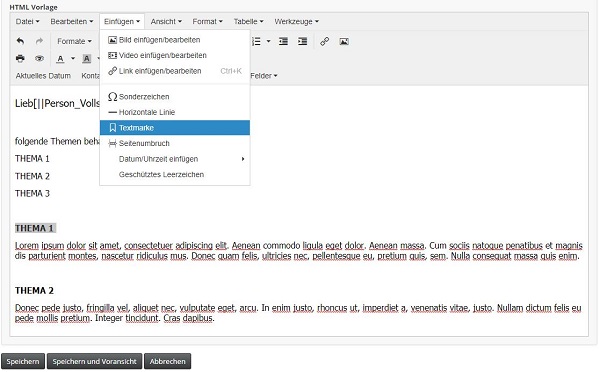Click the Abbrechen button
The image size is (600, 372).
tap(168, 361)
